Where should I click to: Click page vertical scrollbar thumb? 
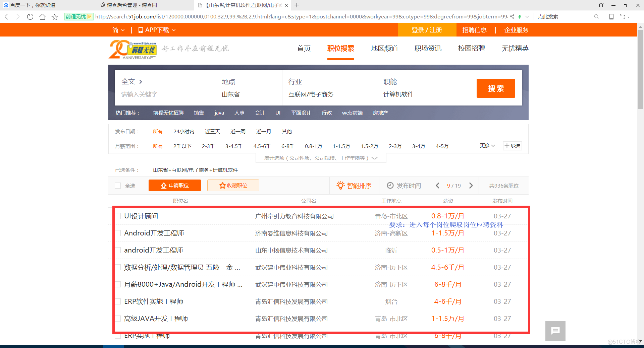640,70
